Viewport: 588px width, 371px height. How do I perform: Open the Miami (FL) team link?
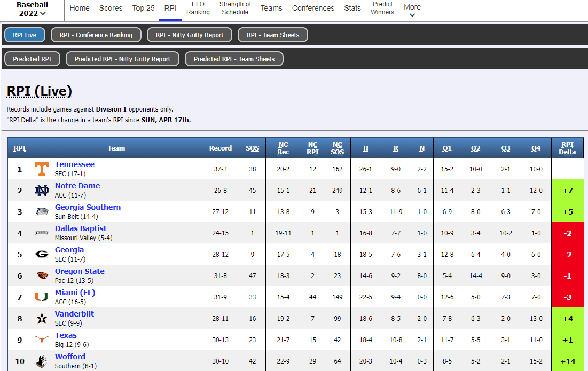coord(75,293)
